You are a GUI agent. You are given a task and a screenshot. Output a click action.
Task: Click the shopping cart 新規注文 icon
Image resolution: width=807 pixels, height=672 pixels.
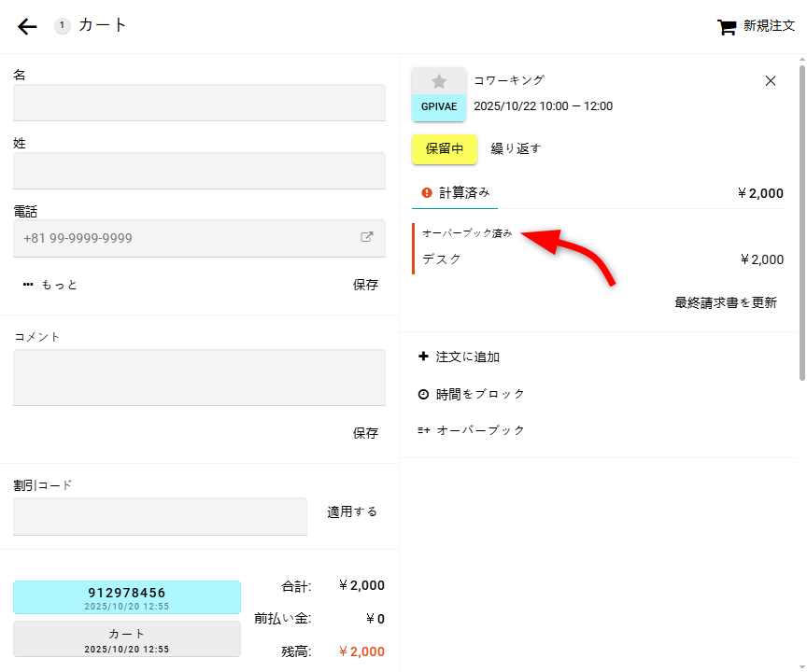pos(727,27)
